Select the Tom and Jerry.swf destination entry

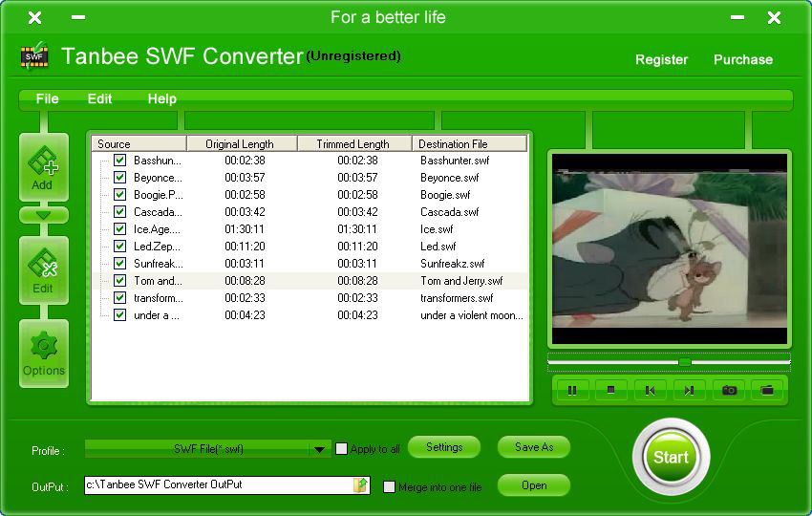click(461, 281)
